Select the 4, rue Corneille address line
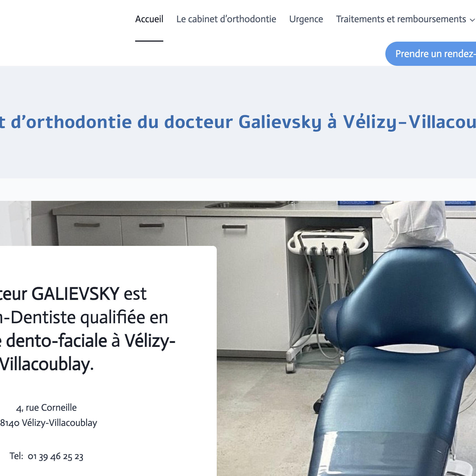Viewport: 476px width, 476px height. (46, 408)
